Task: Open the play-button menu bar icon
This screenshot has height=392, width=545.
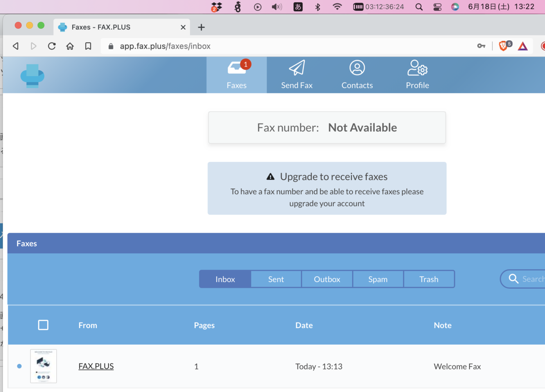Action: 258,7
